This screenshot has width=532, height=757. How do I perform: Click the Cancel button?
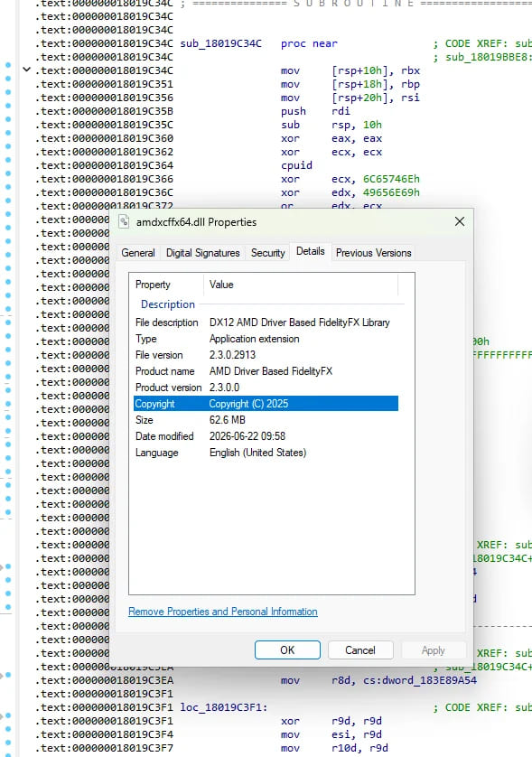360,650
